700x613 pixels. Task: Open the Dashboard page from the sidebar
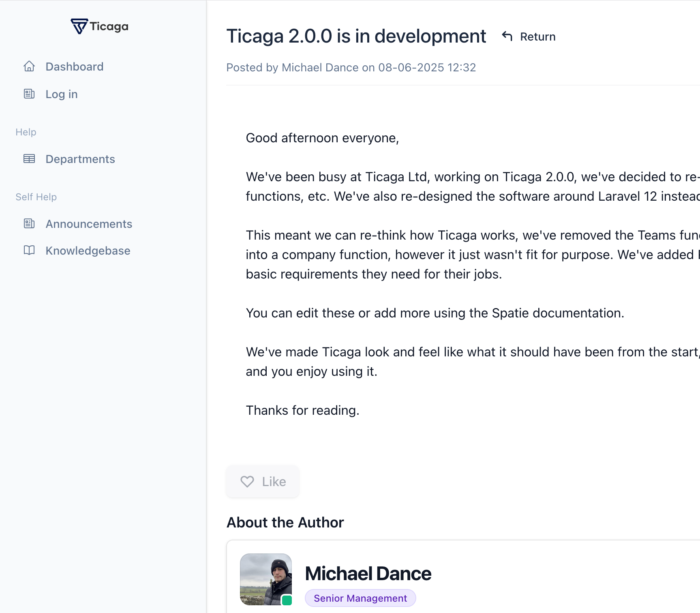75,66
